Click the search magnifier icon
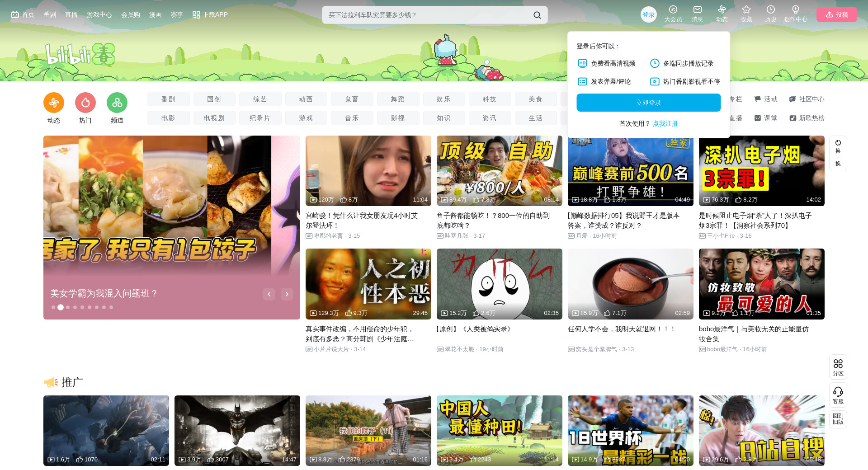The height and width of the screenshot is (470, 868). (x=537, y=15)
